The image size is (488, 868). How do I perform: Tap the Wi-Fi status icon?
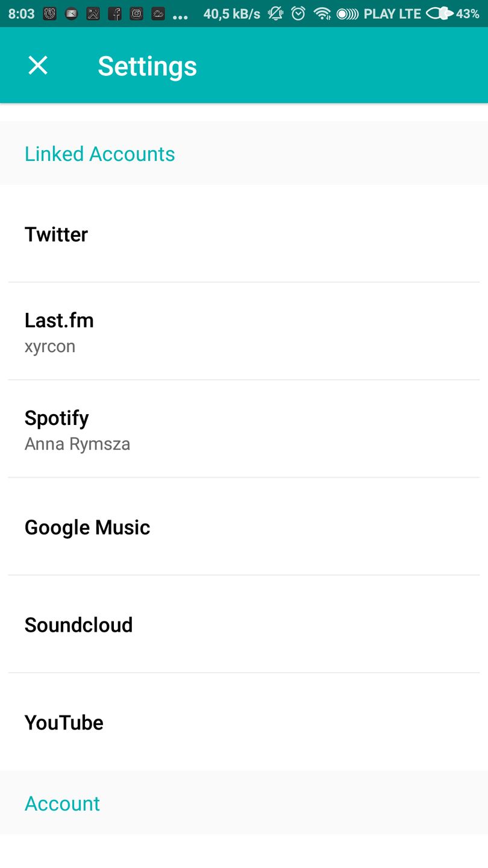pos(322,13)
